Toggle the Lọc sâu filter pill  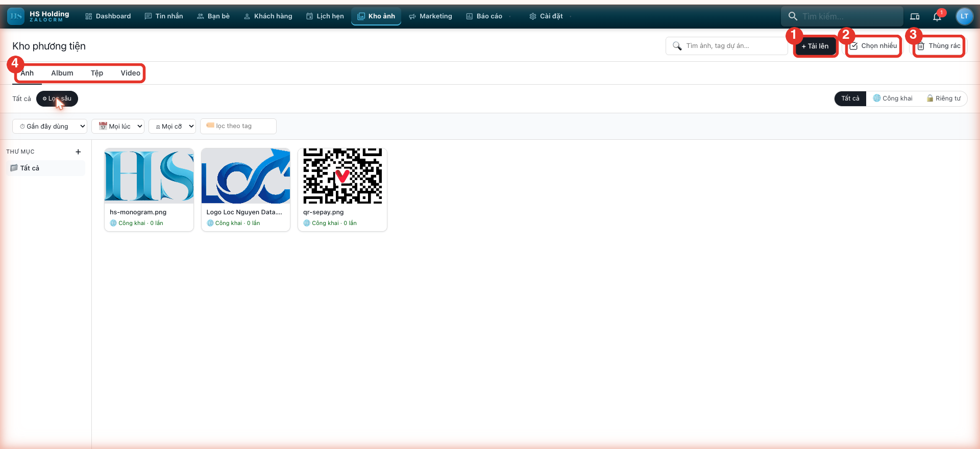point(57,98)
